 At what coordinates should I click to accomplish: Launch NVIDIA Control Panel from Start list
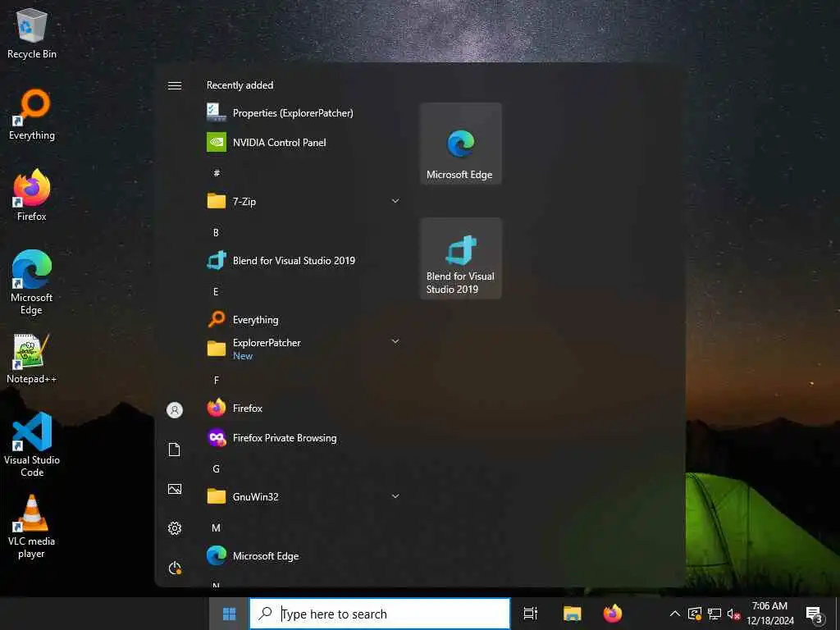304,143
